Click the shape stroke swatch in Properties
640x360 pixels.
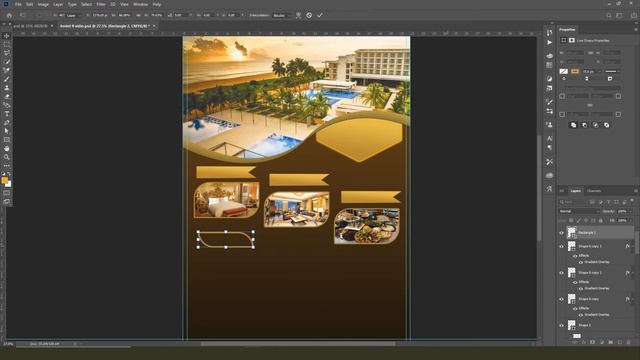(575, 71)
